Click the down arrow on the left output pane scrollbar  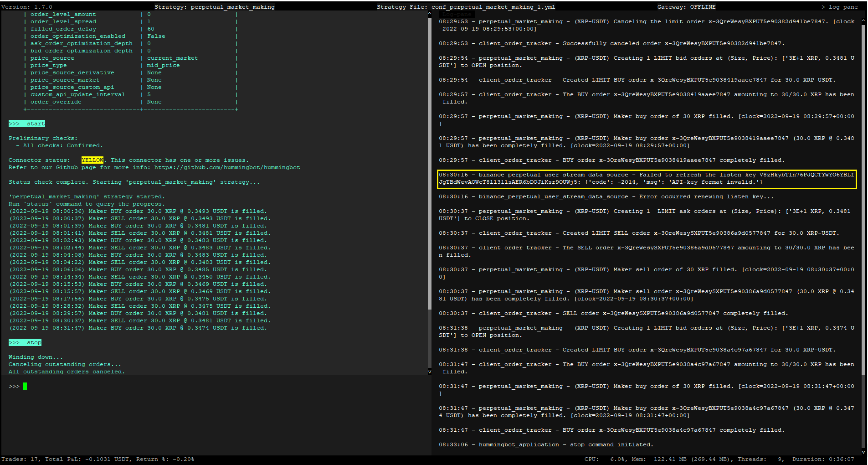click(x=430, y=372)
